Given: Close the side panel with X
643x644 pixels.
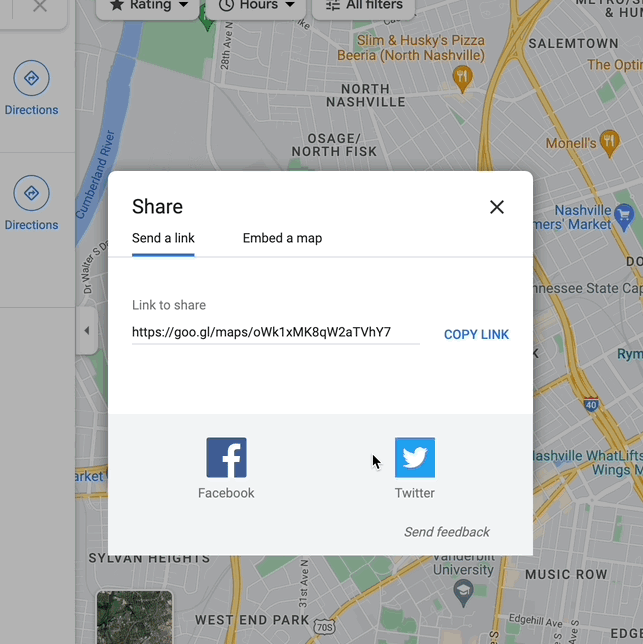Looking at the screenshot, I should click(x=39, y=6).
